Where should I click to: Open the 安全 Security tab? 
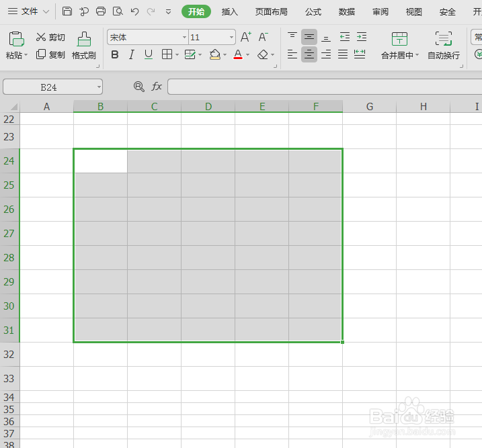[x=447, y=11]
